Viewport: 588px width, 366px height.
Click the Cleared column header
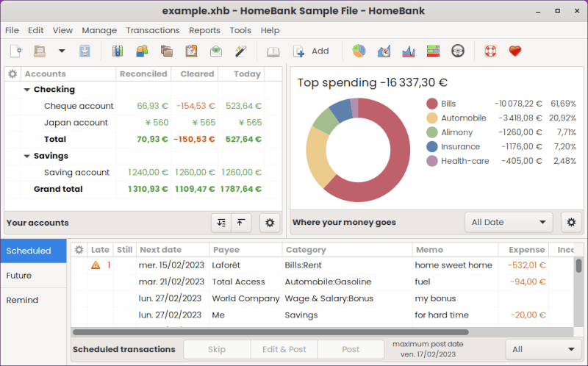coord(195,74)
